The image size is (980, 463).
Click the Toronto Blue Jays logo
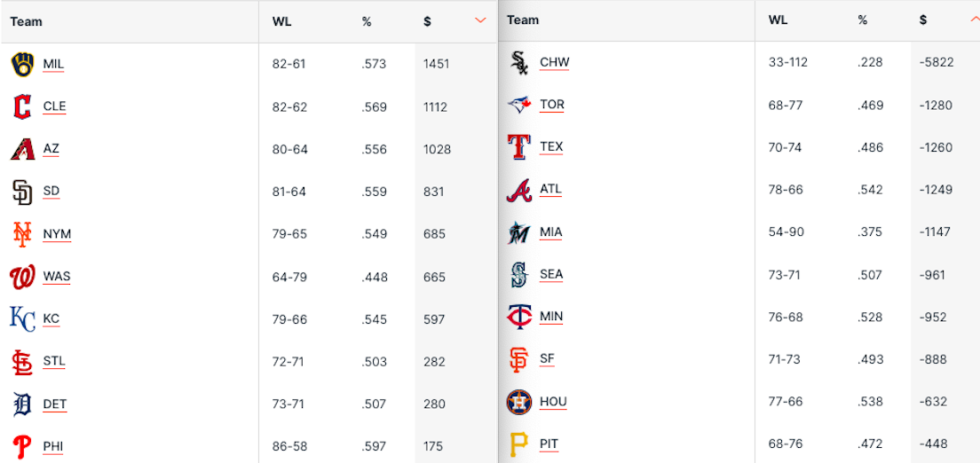pyautogui.click(x=519, y=105)
